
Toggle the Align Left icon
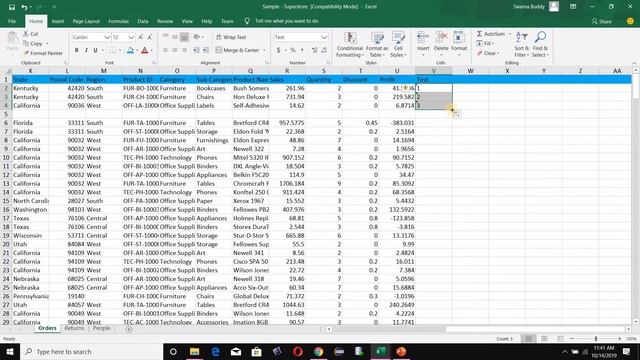pos(165,50)
